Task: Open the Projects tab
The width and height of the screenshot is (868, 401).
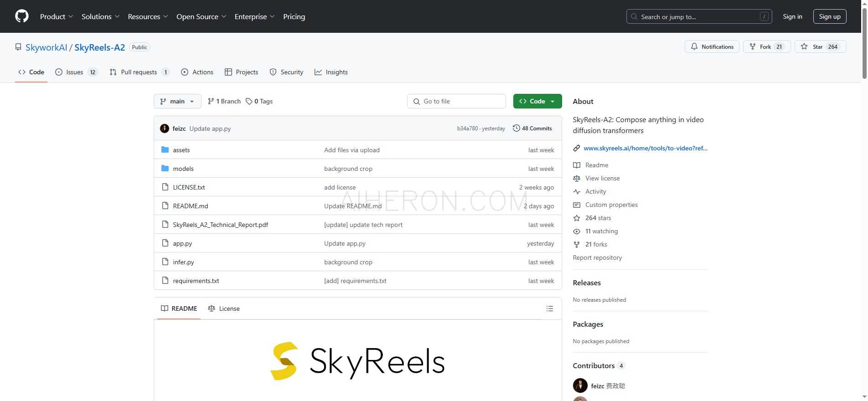Action: tap(241, 72)
